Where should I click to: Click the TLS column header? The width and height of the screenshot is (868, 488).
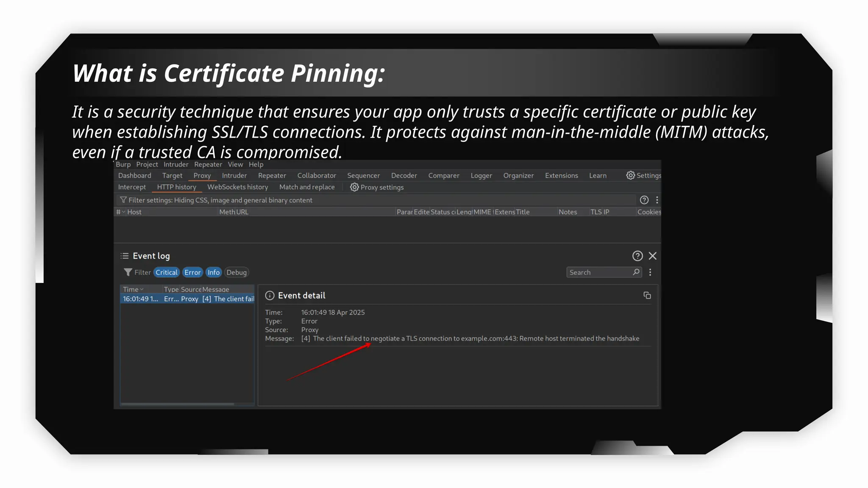tap(596, 212)
